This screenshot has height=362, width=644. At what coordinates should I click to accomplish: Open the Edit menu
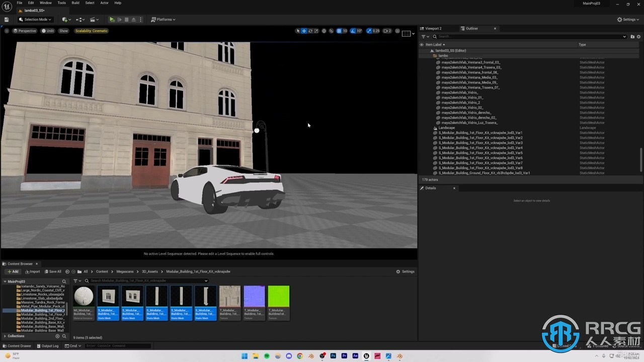click(x=31, y=3)
